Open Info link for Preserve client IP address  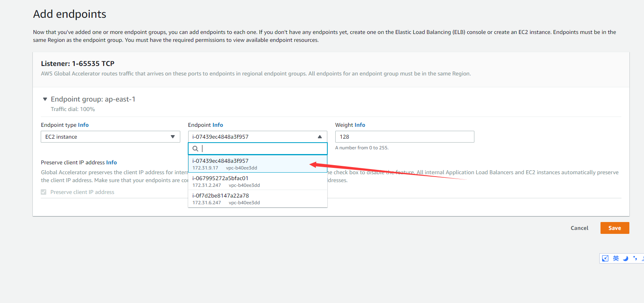[111, 162]
